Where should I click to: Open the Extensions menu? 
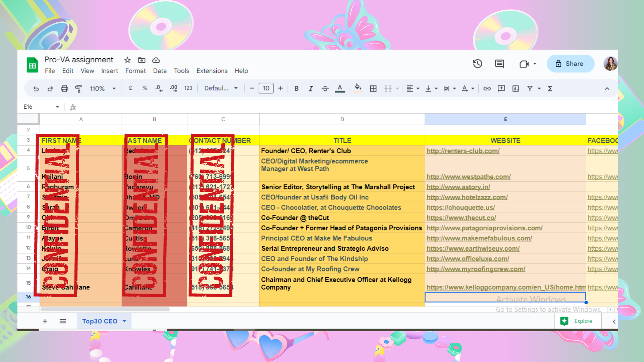pos(212,71)
